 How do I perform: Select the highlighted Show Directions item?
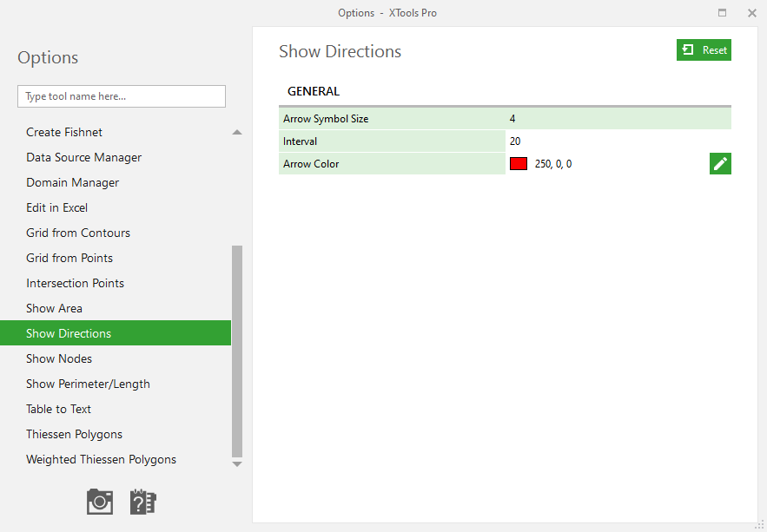[116, 333]
